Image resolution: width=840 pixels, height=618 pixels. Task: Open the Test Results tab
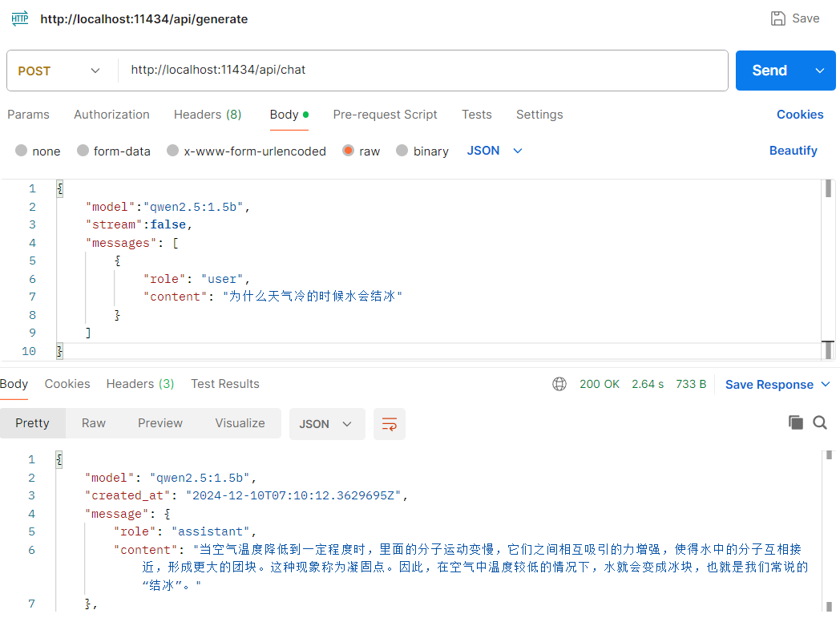[225, 384]
